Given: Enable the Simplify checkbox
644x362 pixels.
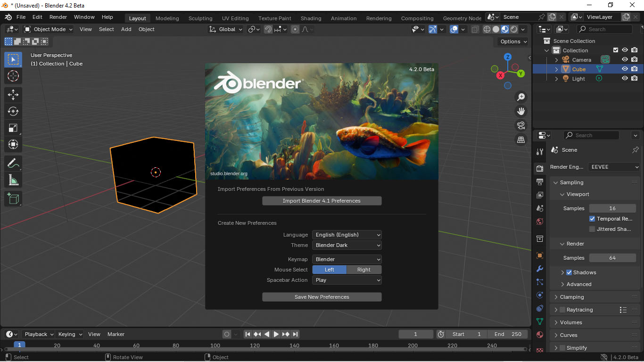Looking at the screenshot, I should pyautogui.click(x=562, y=348).
